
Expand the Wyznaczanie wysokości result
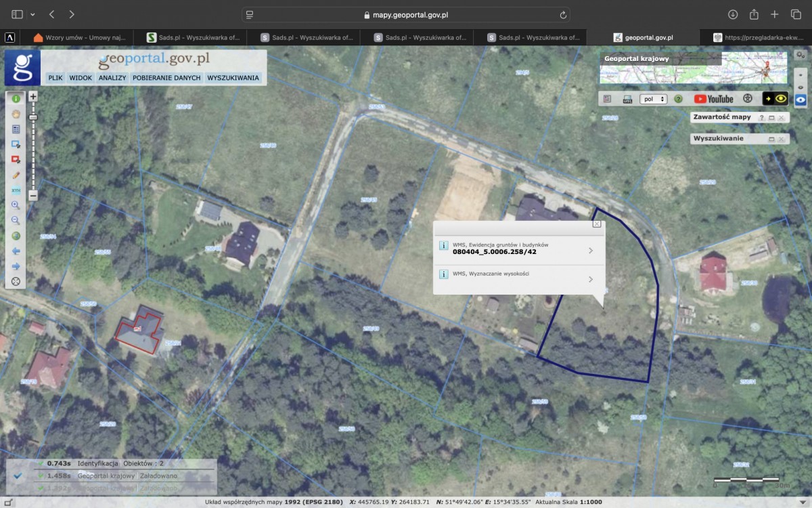(519, 279)
